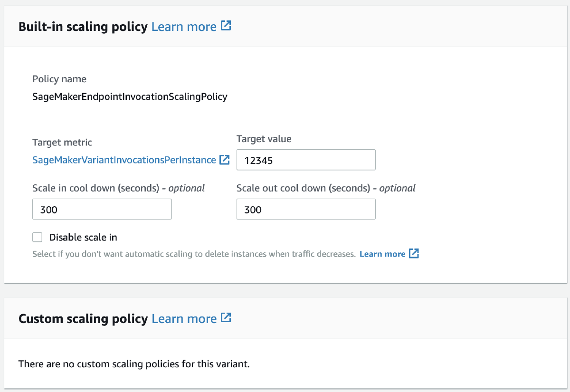Image resolution: width=570 pixels, height=392 pixels.
Task: Click the Target metric label
Action: [62, 142]
